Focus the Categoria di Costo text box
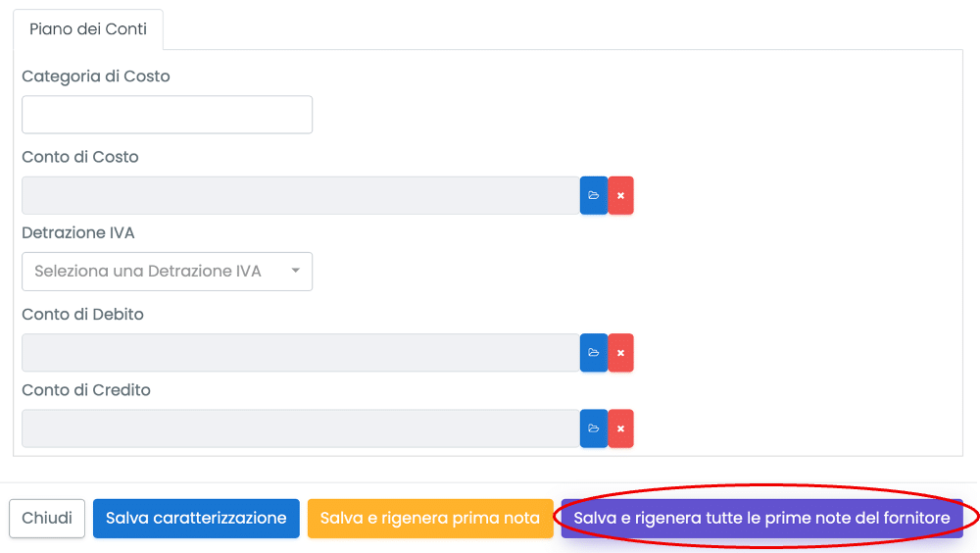The width and height of the screenshot is (980, 553). [167, 115]
